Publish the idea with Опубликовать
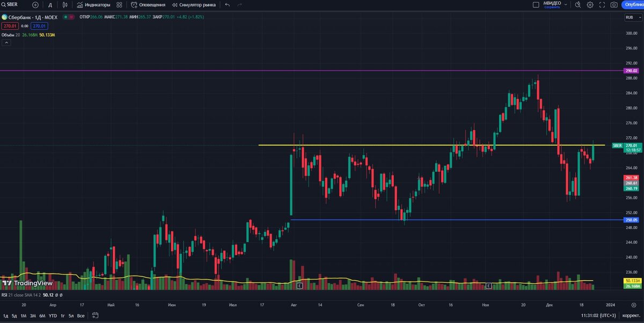 [x=634, y=5]
